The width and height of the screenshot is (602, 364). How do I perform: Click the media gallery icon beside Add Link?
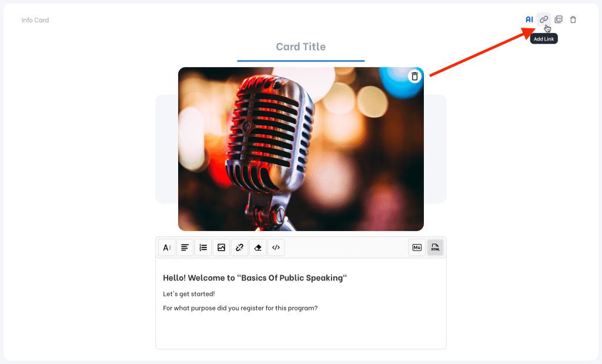(x=558, y=19)
